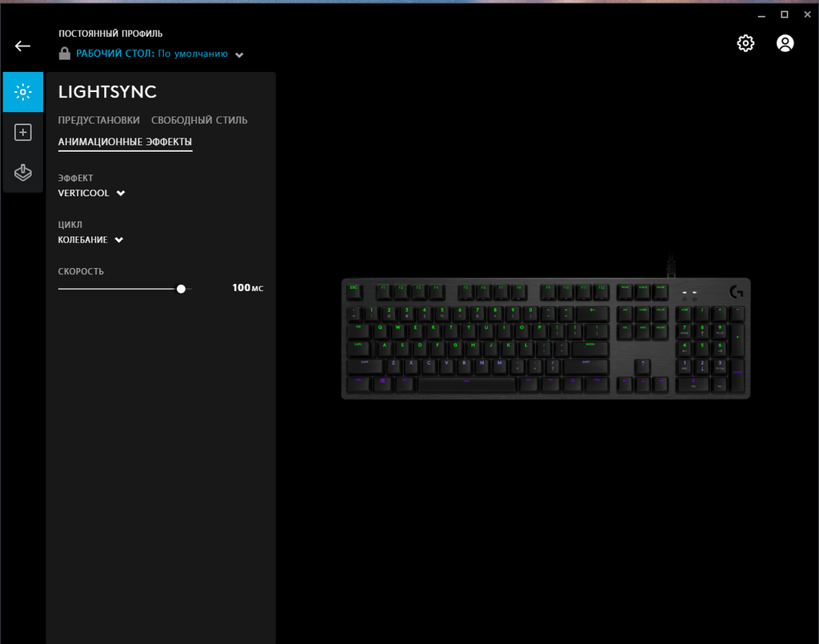Expand the РАБОЧИЙ СТОЛ profile chevron

click(x=239, y=55)
